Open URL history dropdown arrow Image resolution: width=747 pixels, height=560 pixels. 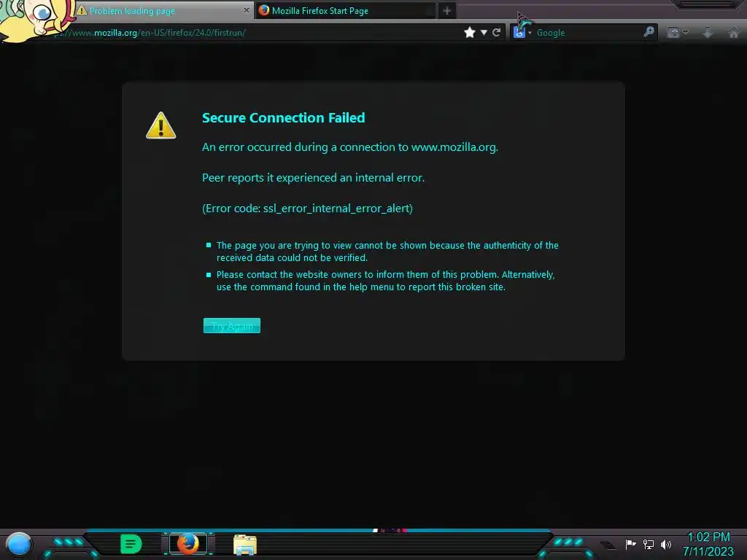(x=484, y=32)
